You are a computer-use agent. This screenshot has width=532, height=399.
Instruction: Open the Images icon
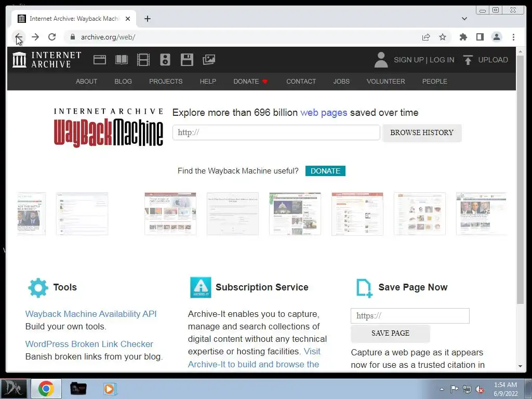pyautogui.click(x=209, y=60)
